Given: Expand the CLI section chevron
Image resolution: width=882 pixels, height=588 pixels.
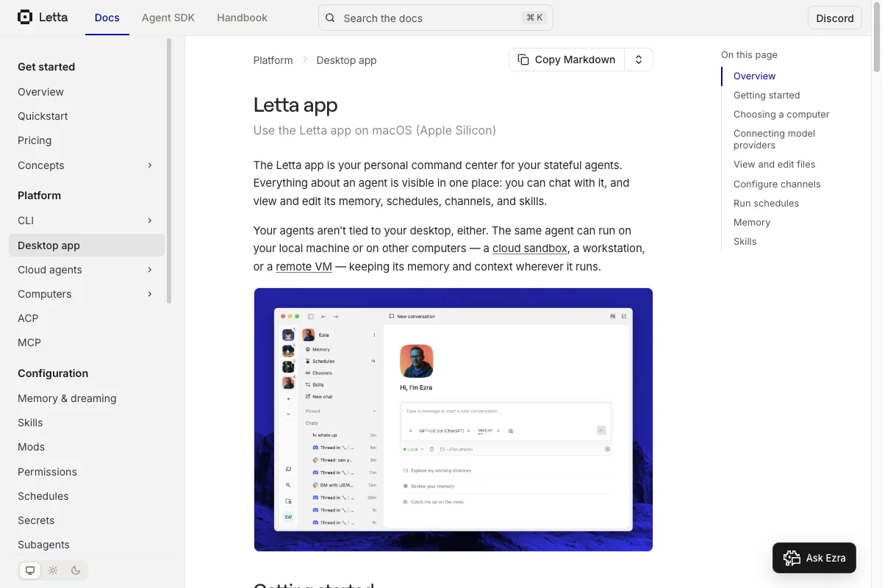Looking at the screenshot, I should click(150, 220).
